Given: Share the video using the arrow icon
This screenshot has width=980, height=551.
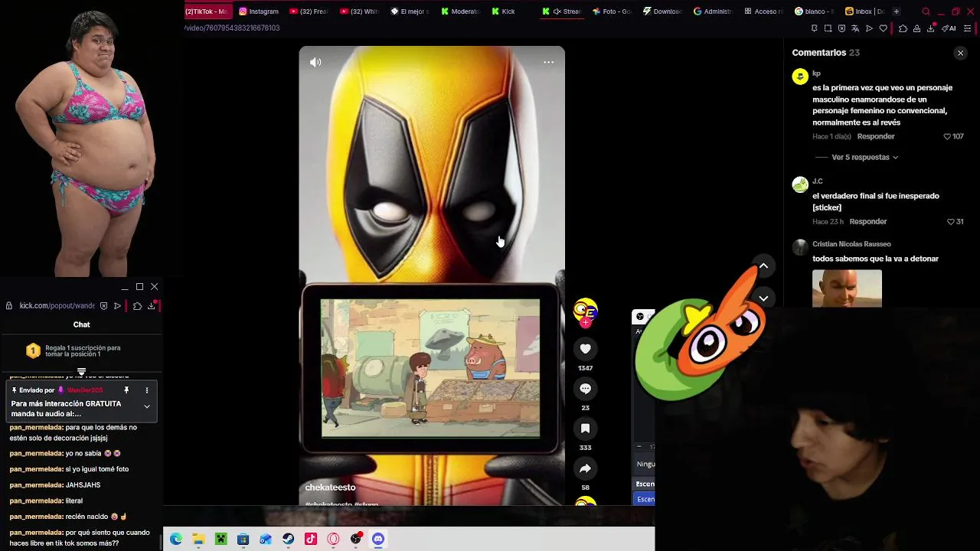Looking at the screenshot, I should click(585, 468).
